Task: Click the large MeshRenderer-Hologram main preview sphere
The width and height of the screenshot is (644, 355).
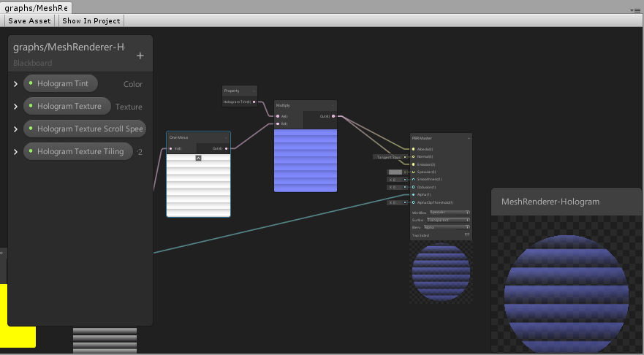Action: pos(567,294)
